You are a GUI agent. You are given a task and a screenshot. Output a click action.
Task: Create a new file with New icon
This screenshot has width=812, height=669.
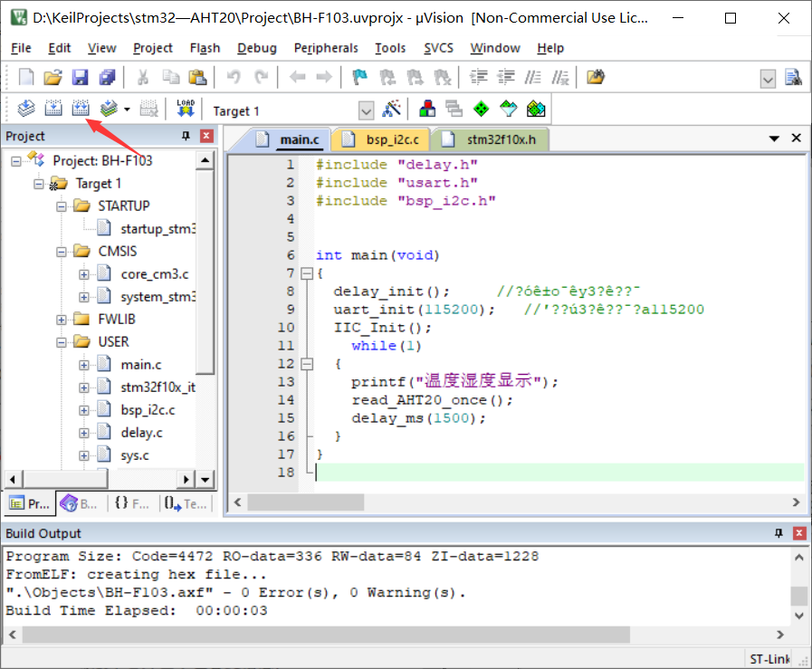coord(26,77)
